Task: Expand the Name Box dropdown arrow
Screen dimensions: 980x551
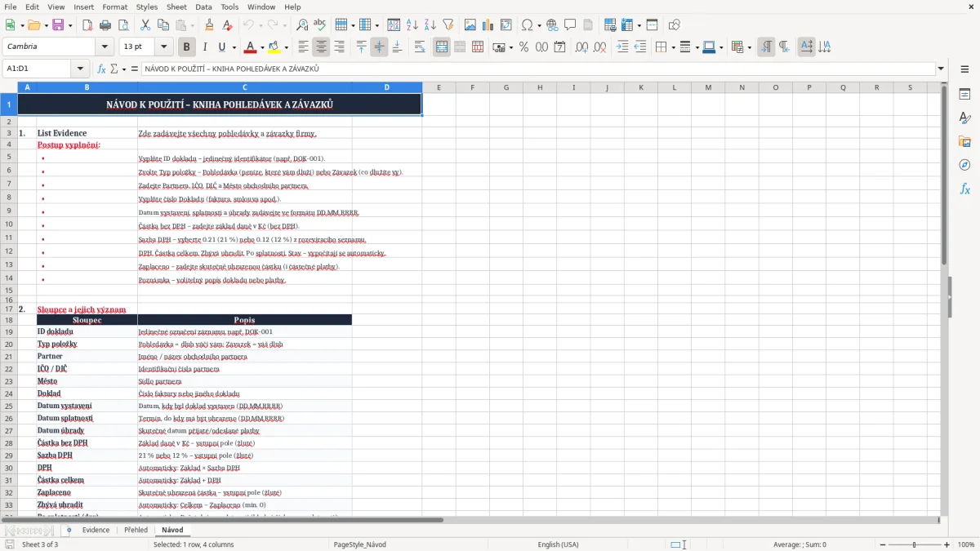Action: [x=80, y=69]
